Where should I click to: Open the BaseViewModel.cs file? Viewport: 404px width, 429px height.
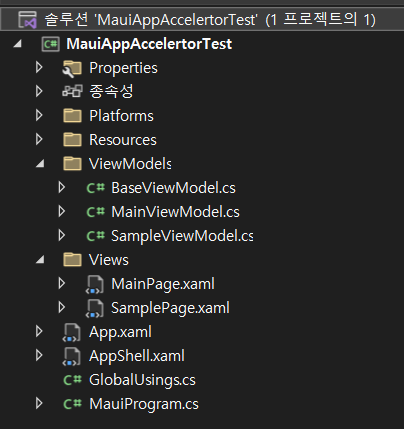point(173,188)
